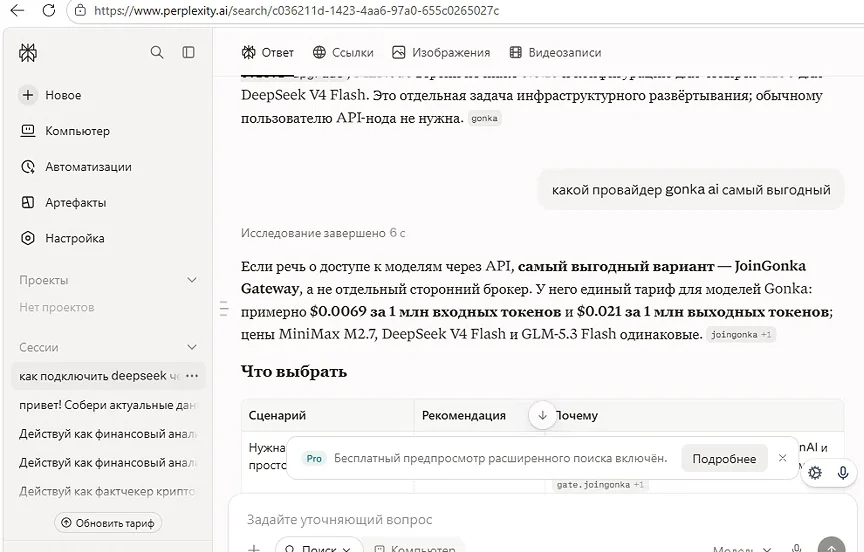Select Компьютер mode in input bar
Image resolution: width=864 pixels, height=552 pixels.
click(x=415, y=547)
